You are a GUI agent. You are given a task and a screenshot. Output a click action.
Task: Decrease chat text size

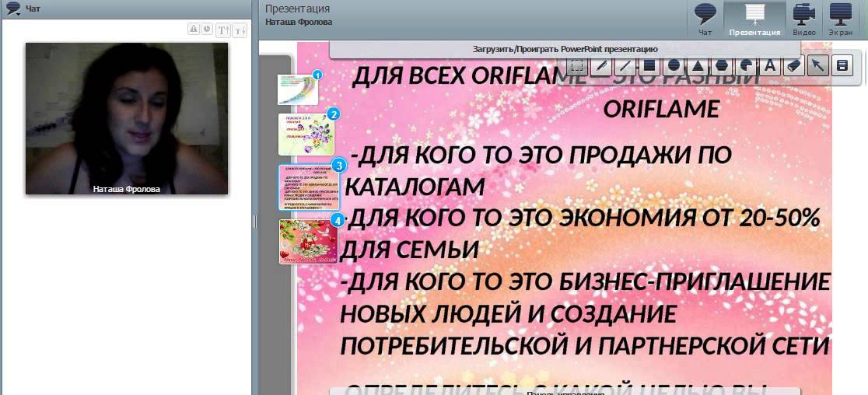click(240, 30)
